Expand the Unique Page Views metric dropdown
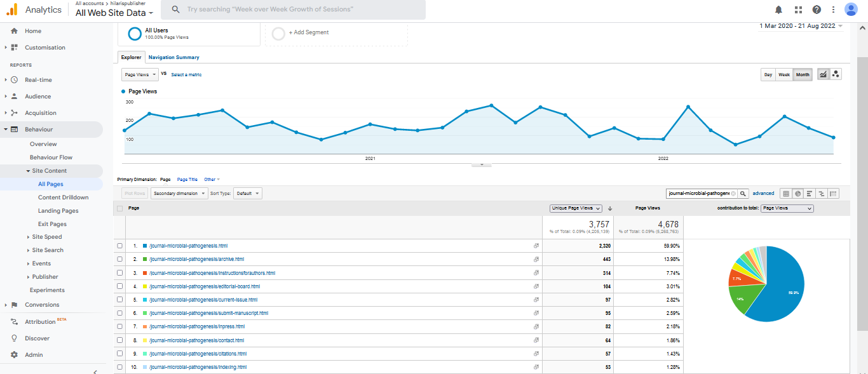This screenshot has height=374, width=868. (576, 208)
